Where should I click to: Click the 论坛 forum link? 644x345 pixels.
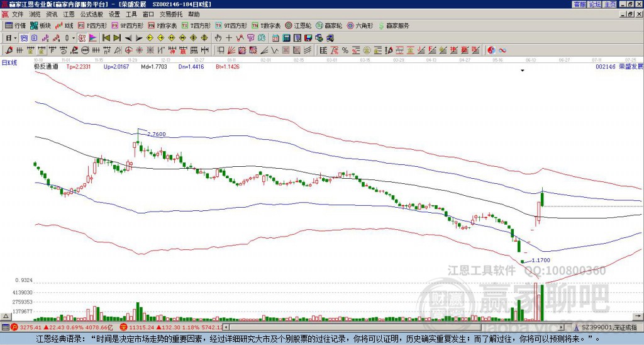click(x=595, y=4)
